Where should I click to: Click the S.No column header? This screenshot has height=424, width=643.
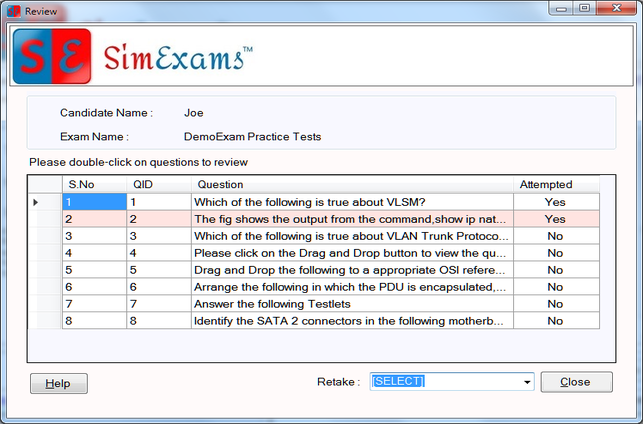pos(94,185)
